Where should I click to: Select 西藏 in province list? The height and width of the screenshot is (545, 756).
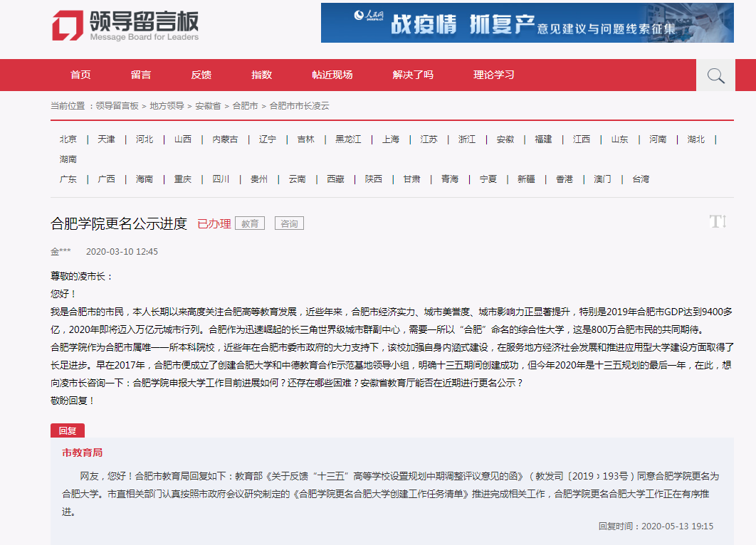click(x=335, y=179)
